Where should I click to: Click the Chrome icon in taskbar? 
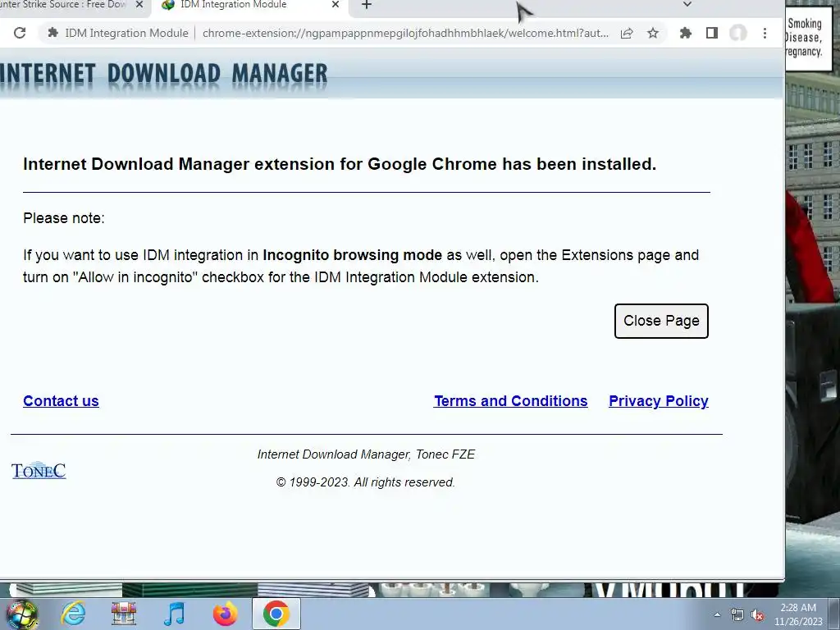pyautogui.click(x=276, y=614)
